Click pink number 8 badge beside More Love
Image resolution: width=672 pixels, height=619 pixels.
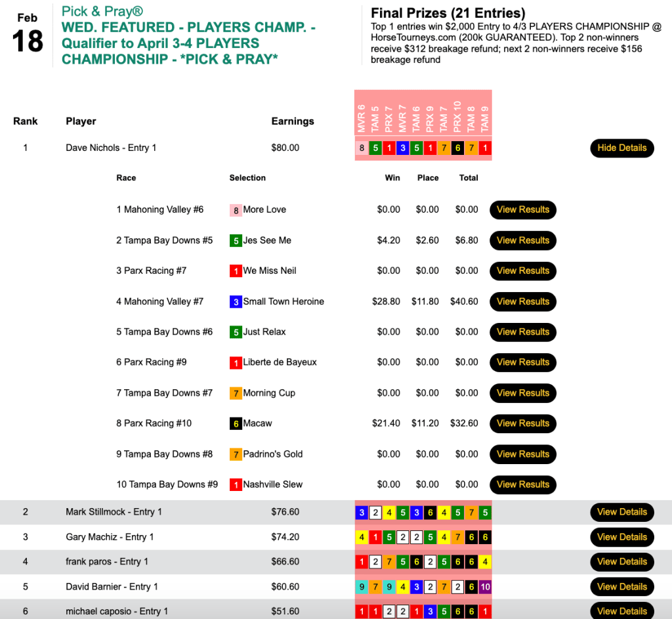coord(236,210)
